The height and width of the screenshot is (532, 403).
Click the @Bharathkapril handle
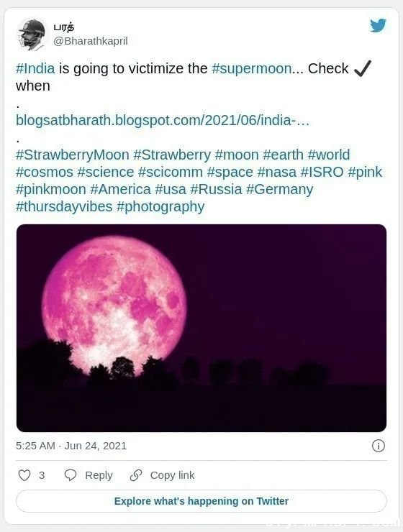pyautogui.click(x=90, y=41)
